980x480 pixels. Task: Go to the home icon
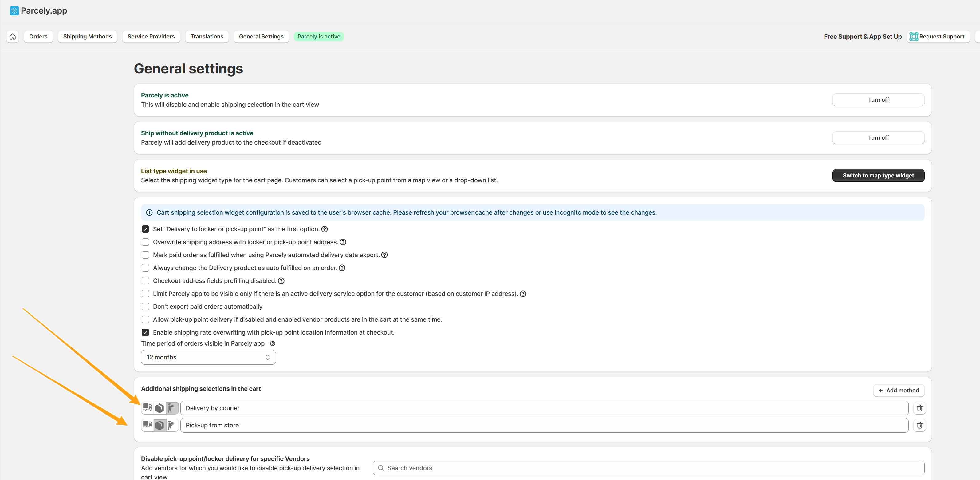point(13,37)
